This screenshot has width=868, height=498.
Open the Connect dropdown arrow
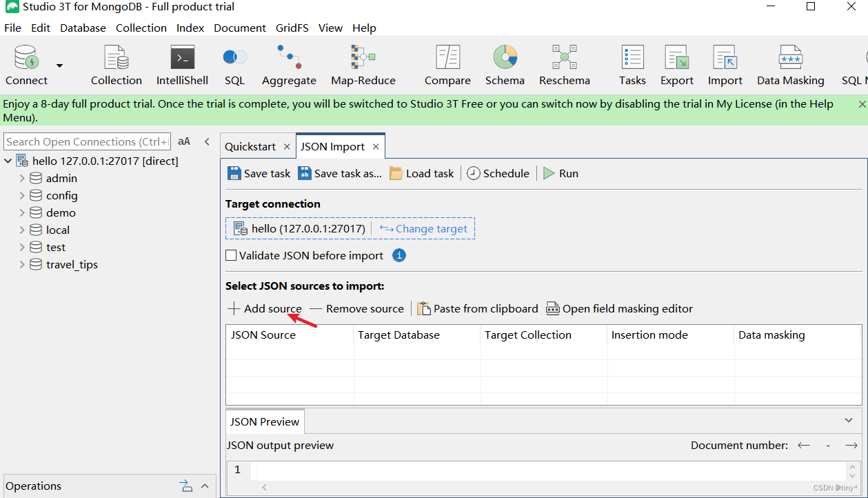point(59,66)
